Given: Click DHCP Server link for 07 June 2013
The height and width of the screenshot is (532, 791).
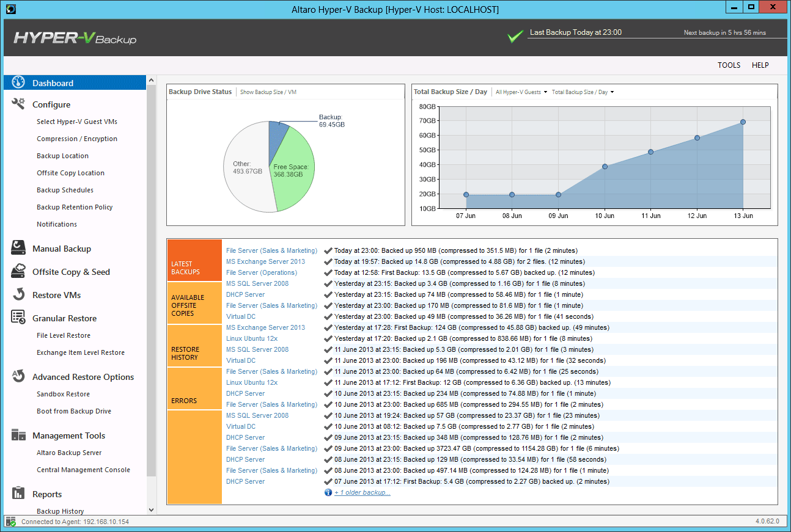Looking at the screenshot, I should [245, 481].
